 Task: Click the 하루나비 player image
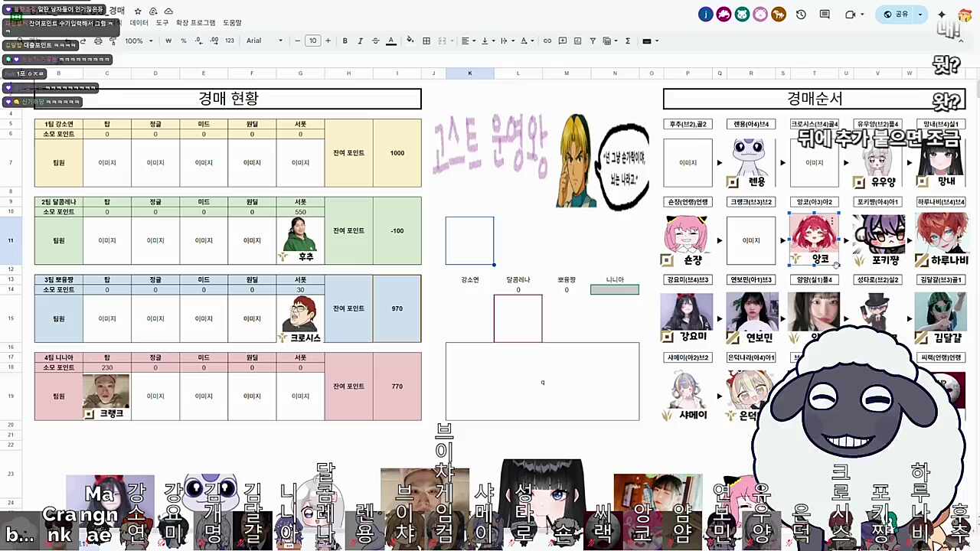(941, 240)
